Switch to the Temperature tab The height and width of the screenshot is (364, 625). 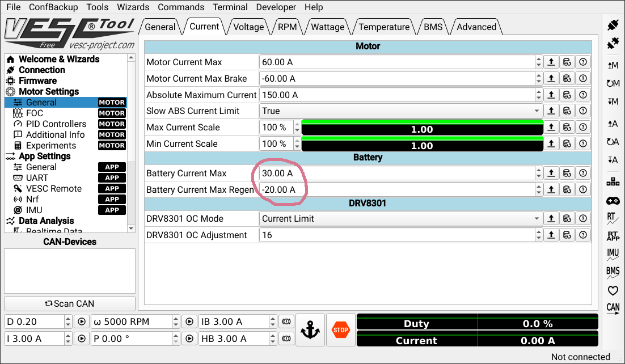click(x=384, y=27)
